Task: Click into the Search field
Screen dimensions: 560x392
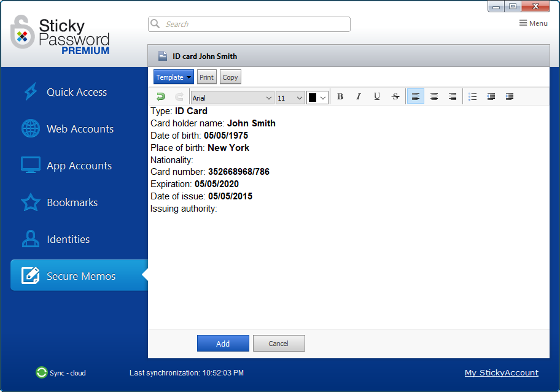Action: (x=249, y=25)
